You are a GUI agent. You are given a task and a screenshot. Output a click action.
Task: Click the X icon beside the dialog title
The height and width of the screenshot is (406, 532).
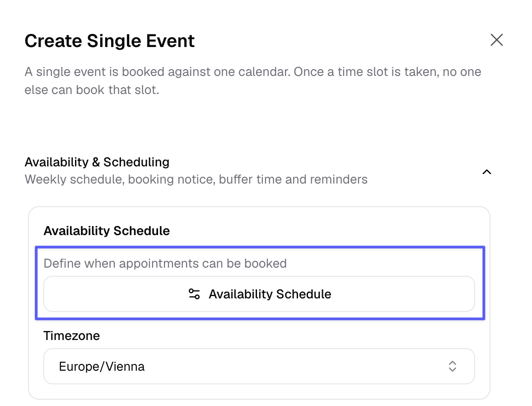pos(496,40)
